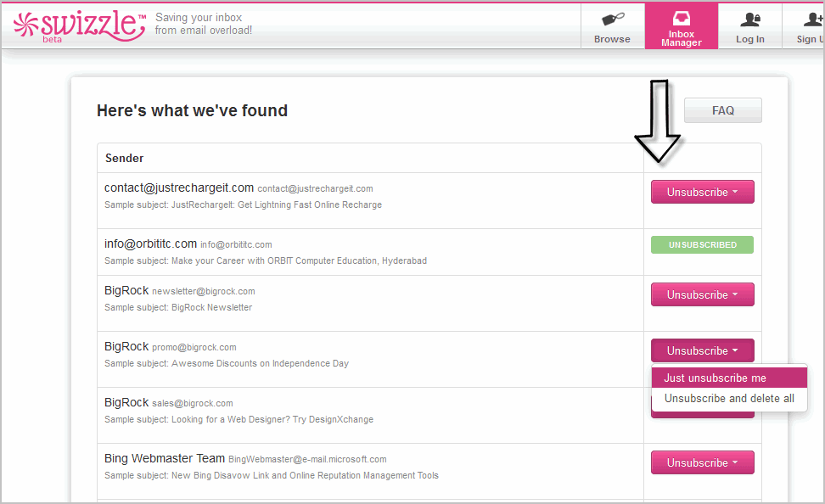Select "Unsubscribe and delete all" menu option
This screenshot has width=825, height=504.
pos(728,398)
